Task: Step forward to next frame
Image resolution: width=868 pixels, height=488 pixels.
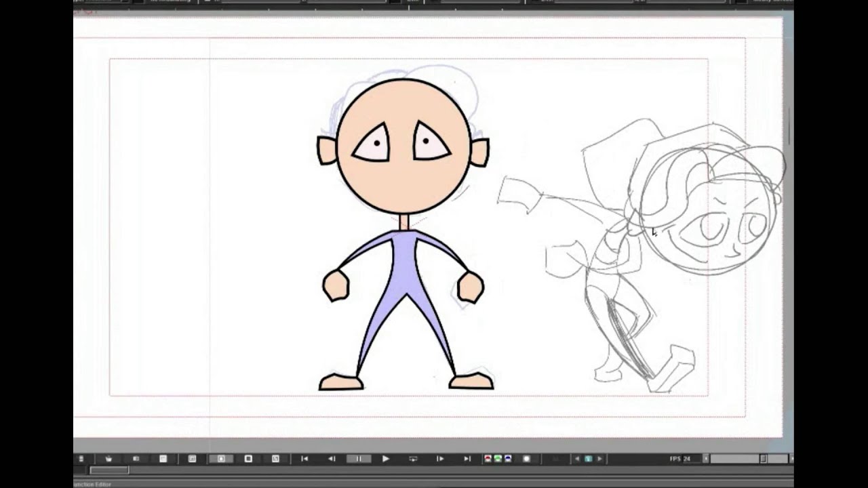Action: click(x=440, y=459)
